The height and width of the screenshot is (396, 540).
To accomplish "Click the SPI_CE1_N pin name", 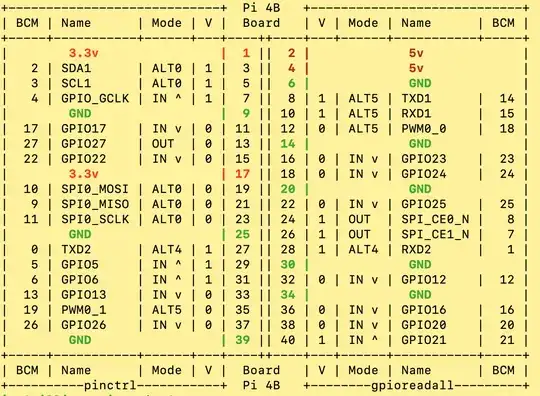I will coord(435,235).
